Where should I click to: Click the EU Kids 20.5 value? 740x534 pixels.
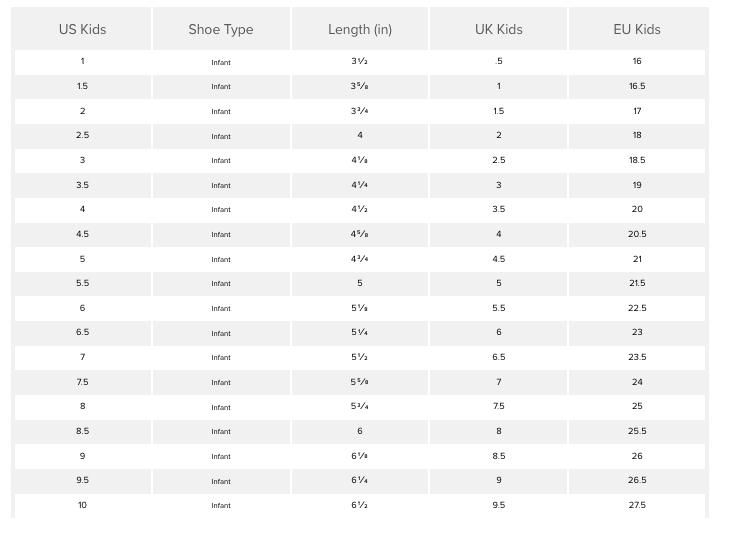pyautogui.click(x=637, y=234)
